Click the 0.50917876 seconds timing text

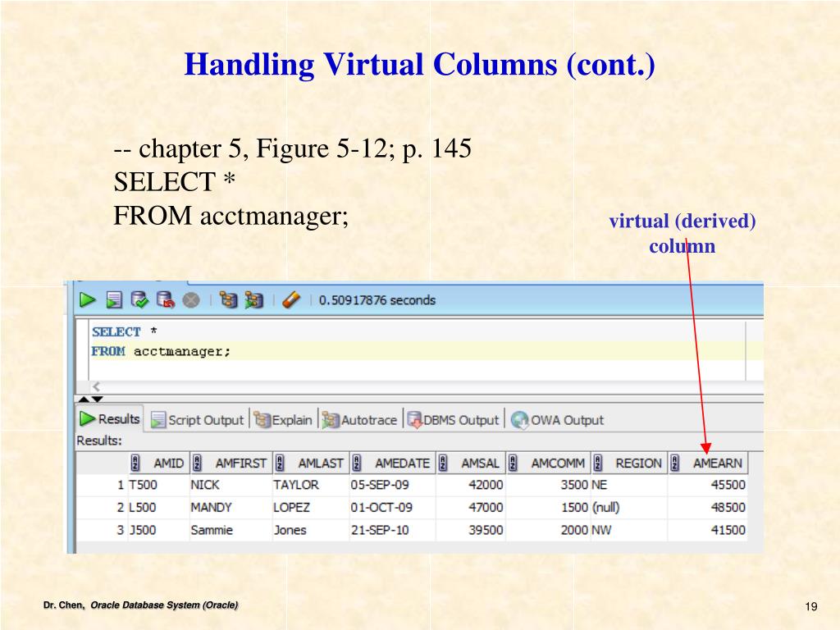[377, 300]
